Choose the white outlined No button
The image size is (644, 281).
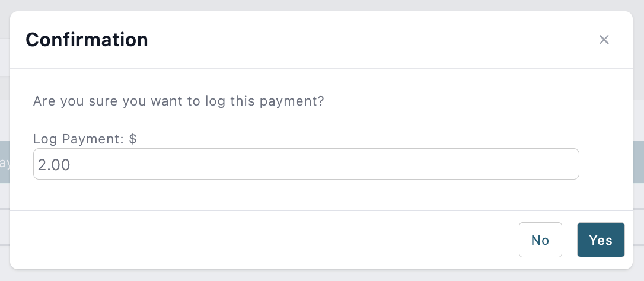540,240
